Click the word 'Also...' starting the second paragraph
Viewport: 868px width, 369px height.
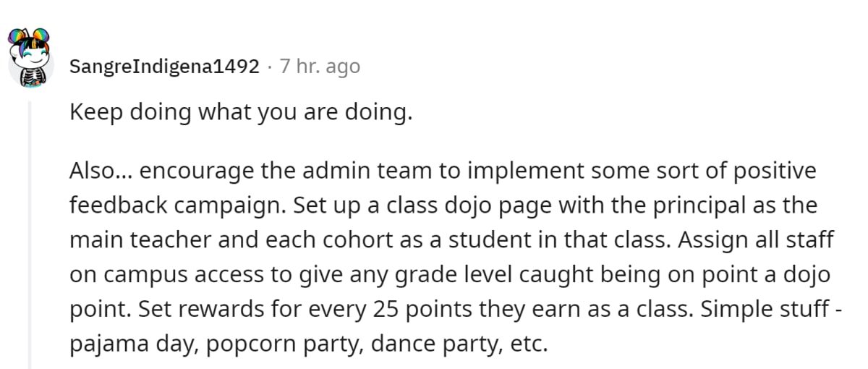pyautogui.click(x=101, y=171)
